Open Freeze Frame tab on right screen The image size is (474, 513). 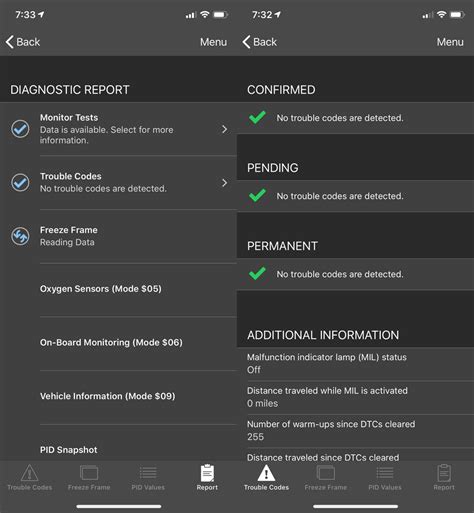pyautogui.click(x=326, y=477)
